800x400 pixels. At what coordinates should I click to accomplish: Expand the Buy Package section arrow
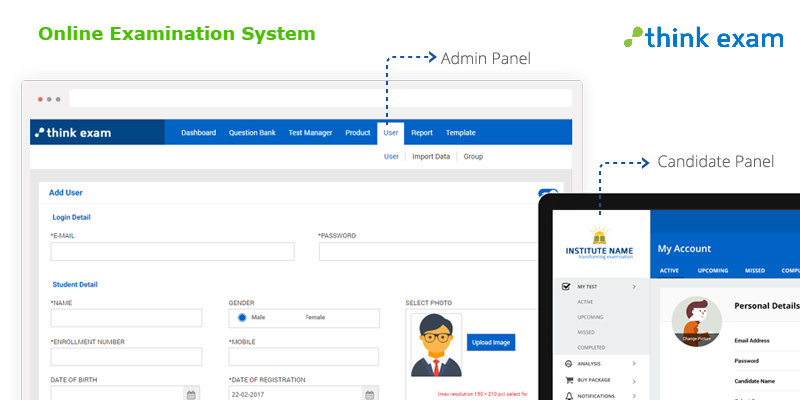coord(634,380)
